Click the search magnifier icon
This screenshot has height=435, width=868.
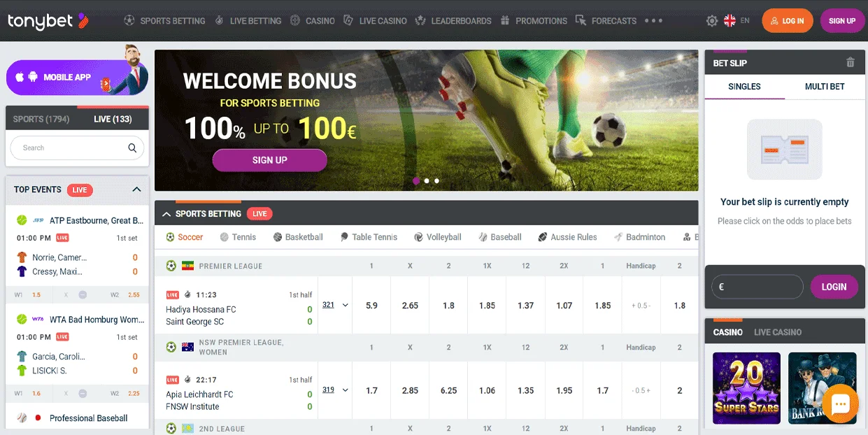pos(132,148)
